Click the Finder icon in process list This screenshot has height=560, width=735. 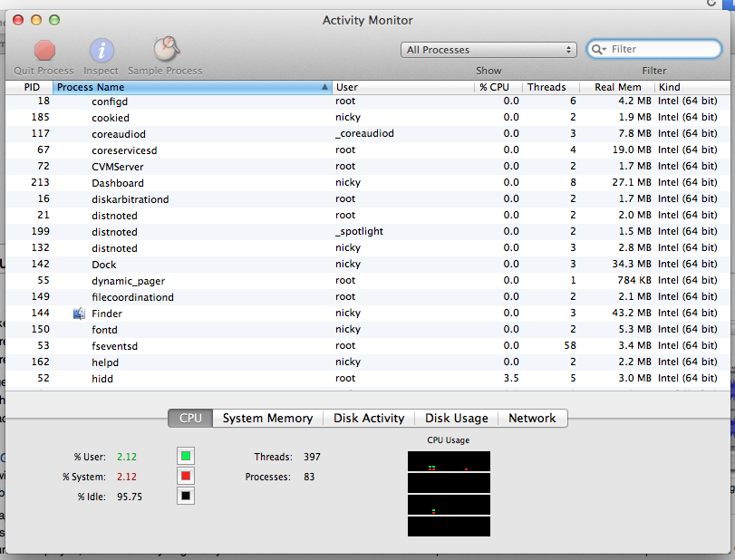79,314
